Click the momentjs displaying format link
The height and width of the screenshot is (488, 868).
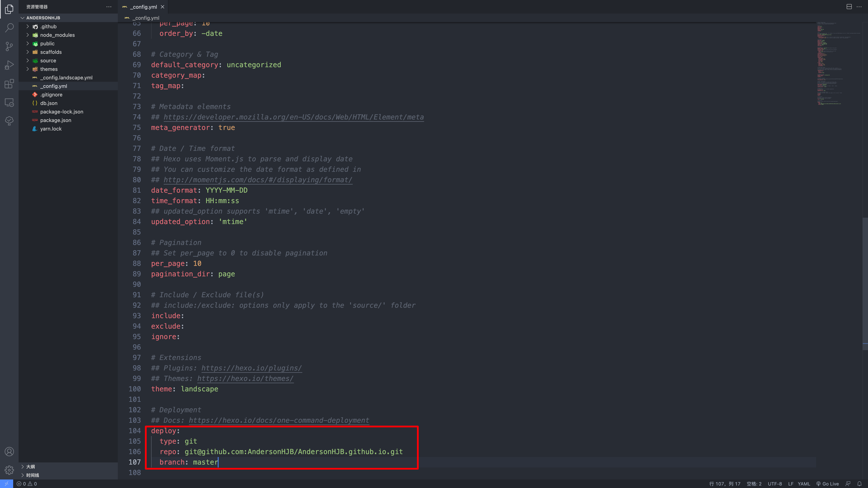(258, 180)
